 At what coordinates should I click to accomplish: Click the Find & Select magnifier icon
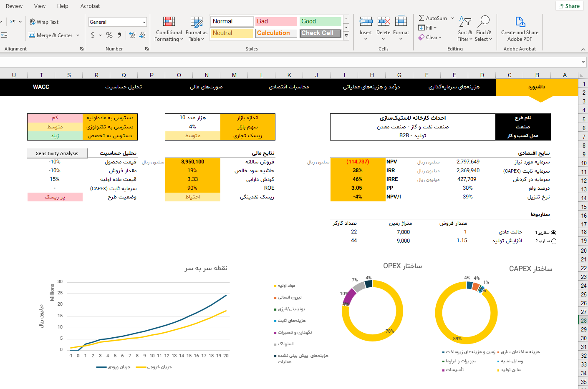484,22
